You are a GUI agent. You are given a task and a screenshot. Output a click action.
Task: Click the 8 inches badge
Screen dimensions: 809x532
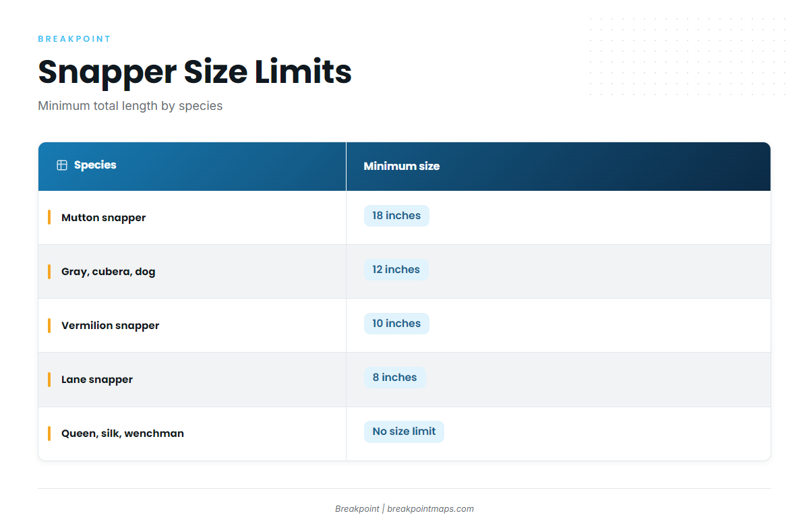pos(394,378)
